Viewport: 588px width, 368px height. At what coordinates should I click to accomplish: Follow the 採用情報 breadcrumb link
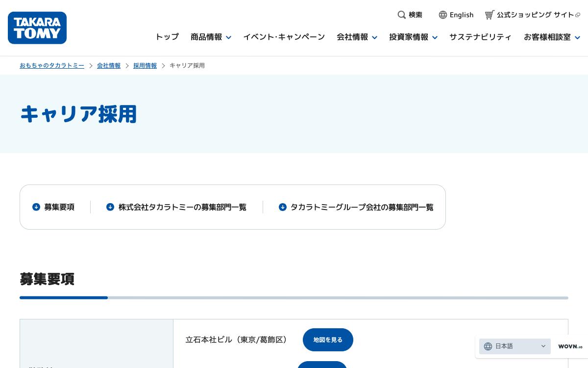pyautogui.click(x=145, y=65)
